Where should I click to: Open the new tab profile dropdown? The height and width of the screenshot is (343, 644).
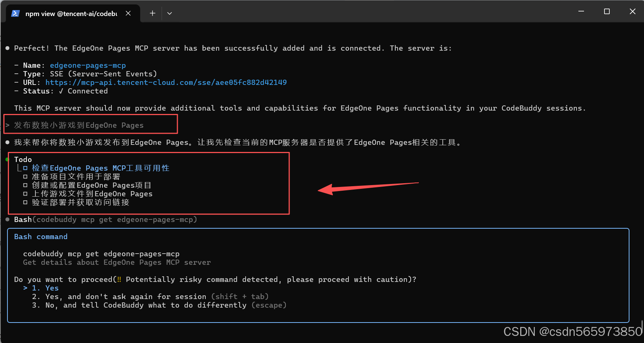click(x=170, y=13)
